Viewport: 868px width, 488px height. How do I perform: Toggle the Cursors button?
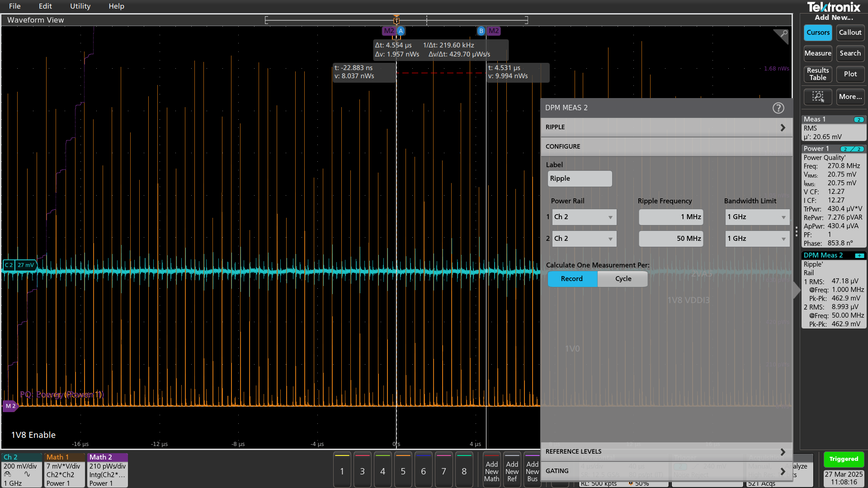(818, 33)
